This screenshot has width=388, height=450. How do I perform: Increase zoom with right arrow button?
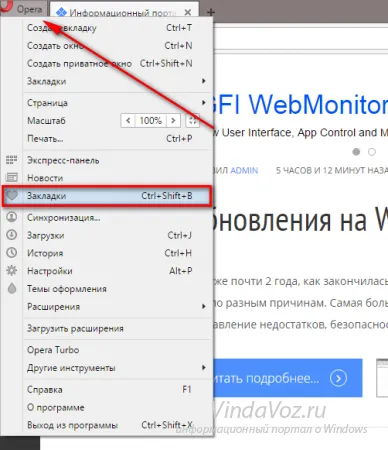click(173, 120)
